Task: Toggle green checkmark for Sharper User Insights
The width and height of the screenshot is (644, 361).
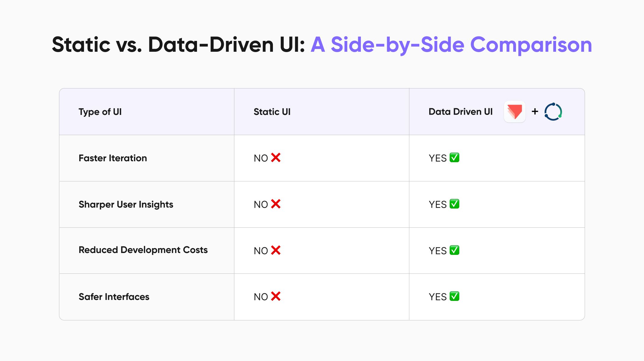Action: pyautogui.click(x=454, y=204)
